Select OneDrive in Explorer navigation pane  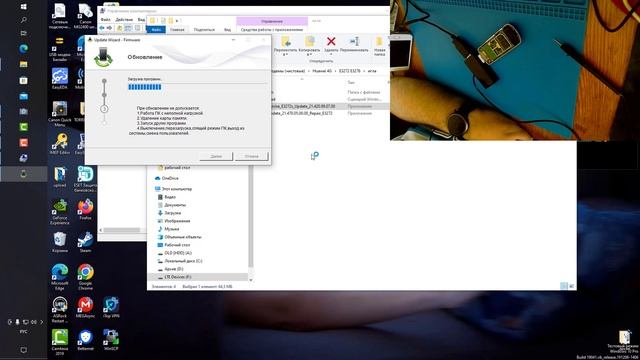tap(167, 178)
